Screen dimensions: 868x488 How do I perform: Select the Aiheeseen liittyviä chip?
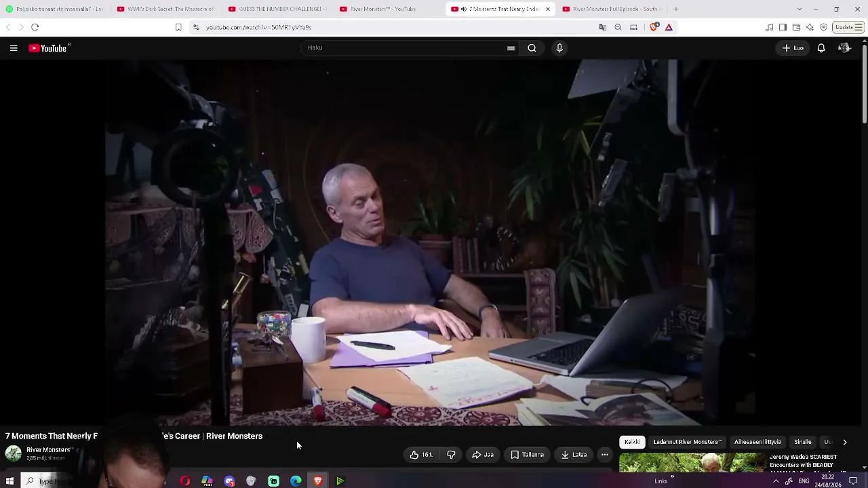[757, 442]
